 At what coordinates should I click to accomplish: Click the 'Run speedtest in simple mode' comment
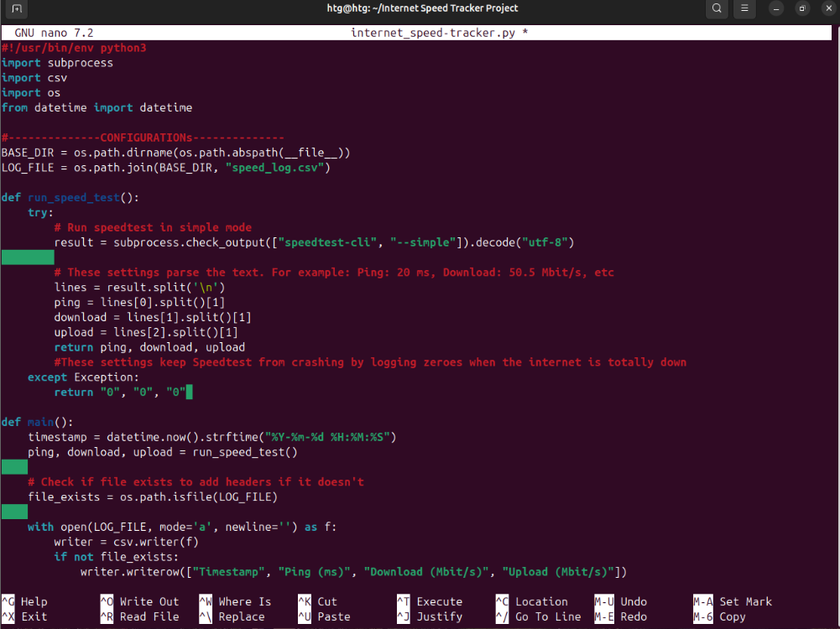point(153,227)
